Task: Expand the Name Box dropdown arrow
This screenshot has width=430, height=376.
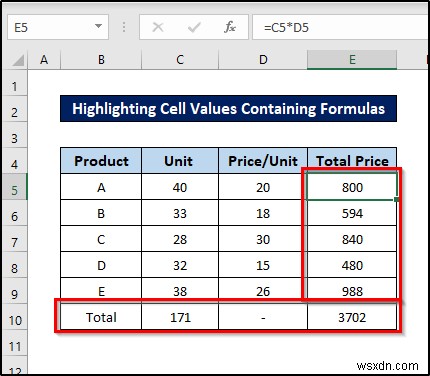Action: click(98, 26)
